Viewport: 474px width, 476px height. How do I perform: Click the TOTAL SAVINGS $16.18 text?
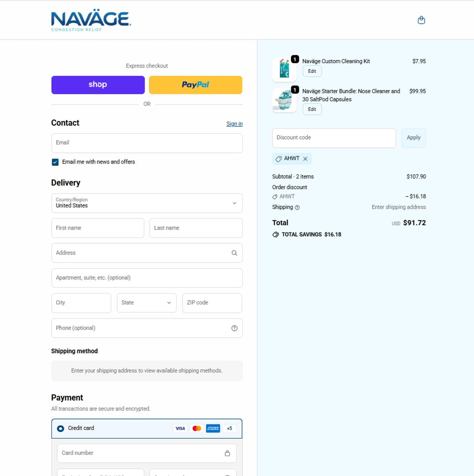point(311,235)
